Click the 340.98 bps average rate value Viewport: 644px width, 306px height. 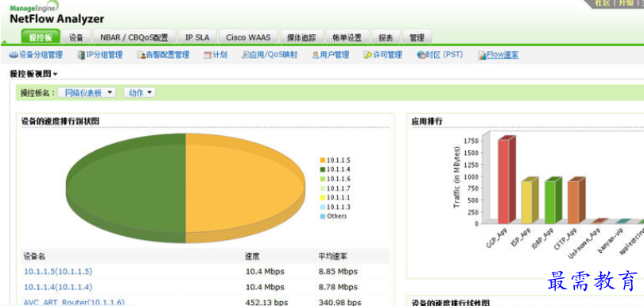[x=340, y=302]
